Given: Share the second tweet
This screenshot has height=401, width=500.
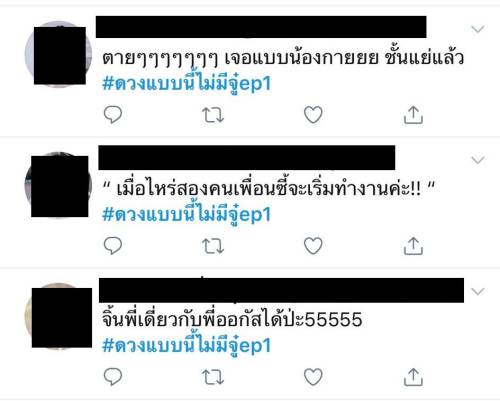Looking at the screenshot, I should click(413, 246).
